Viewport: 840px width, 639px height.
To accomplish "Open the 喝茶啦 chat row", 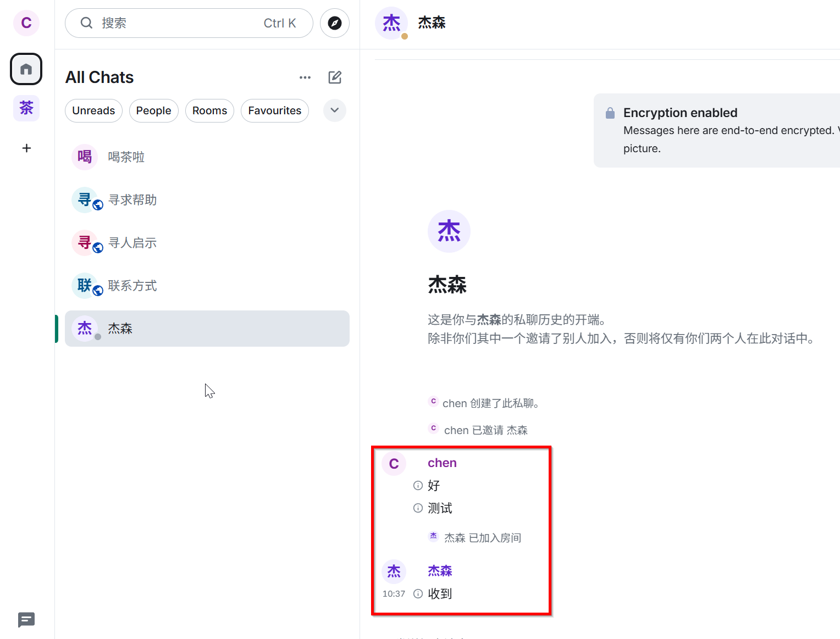I will pyautogui.click(x=207, y=157).
